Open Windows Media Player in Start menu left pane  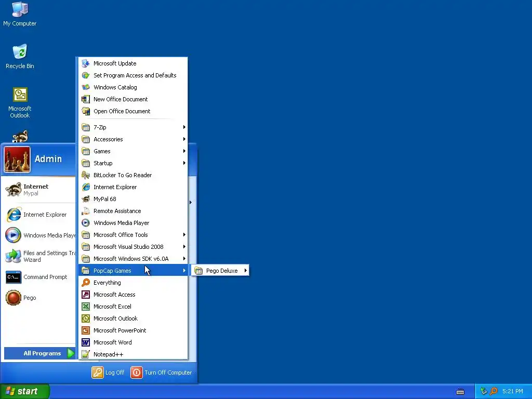coord(39,235)
